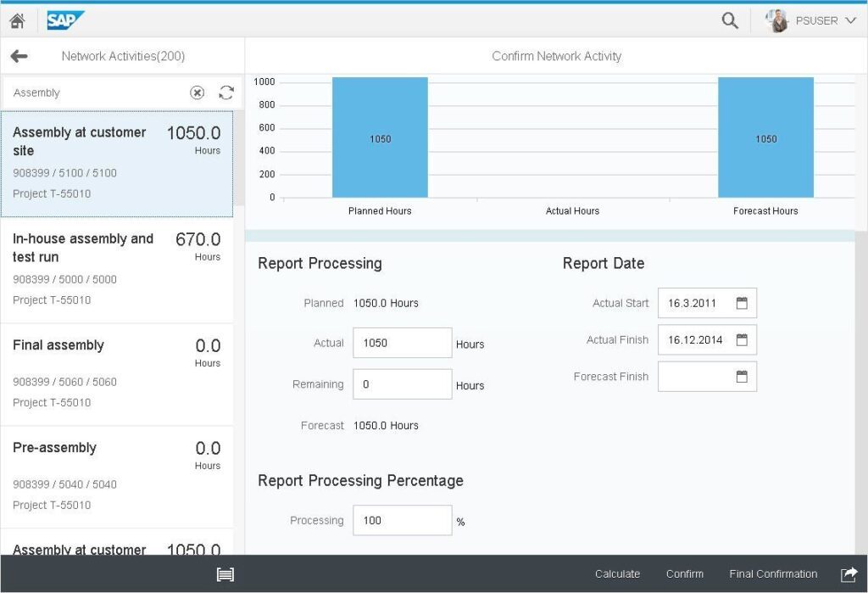This screenshot has height=593, width=868.
Task: Open Forecast Finish calendar picker
Action: click(x=742, y=377)
